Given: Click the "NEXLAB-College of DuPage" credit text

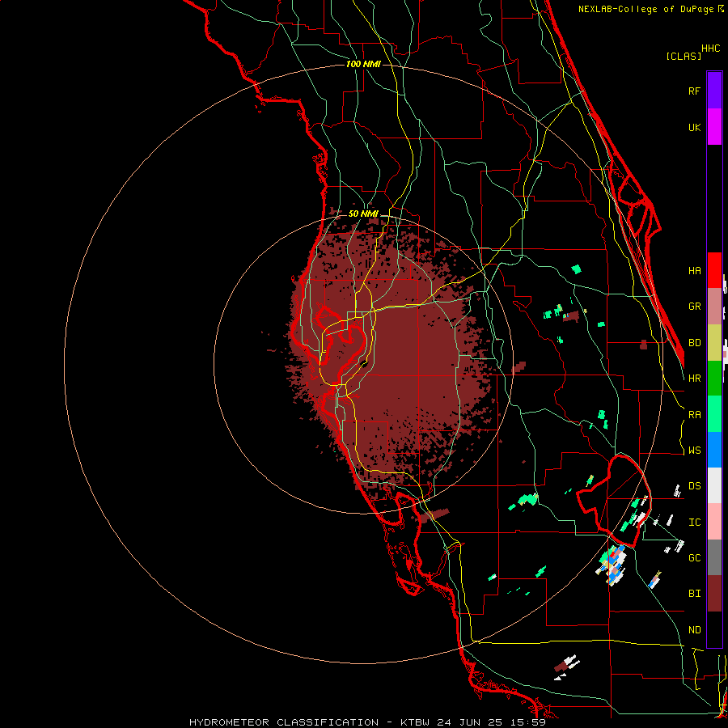Looking at the screenshot, I should (x=646, y=9).
